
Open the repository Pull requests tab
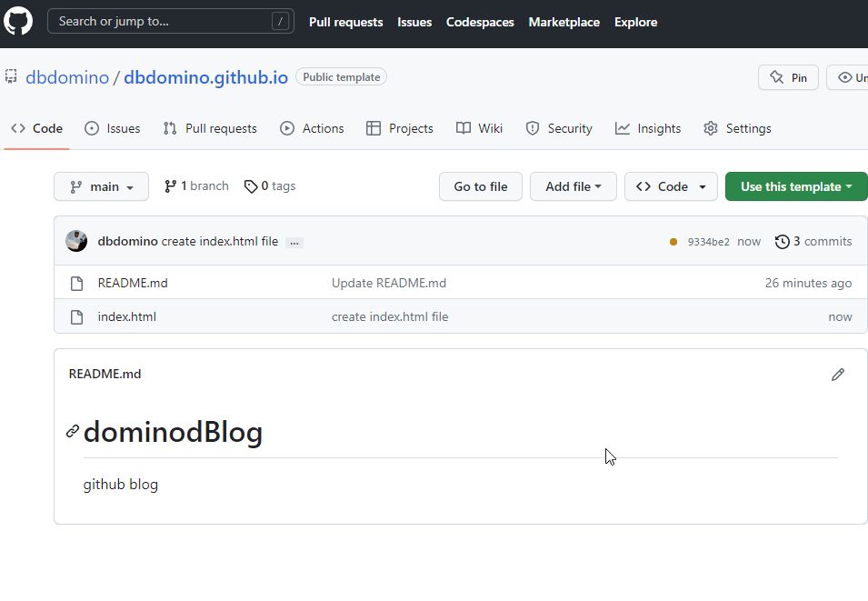210,128
